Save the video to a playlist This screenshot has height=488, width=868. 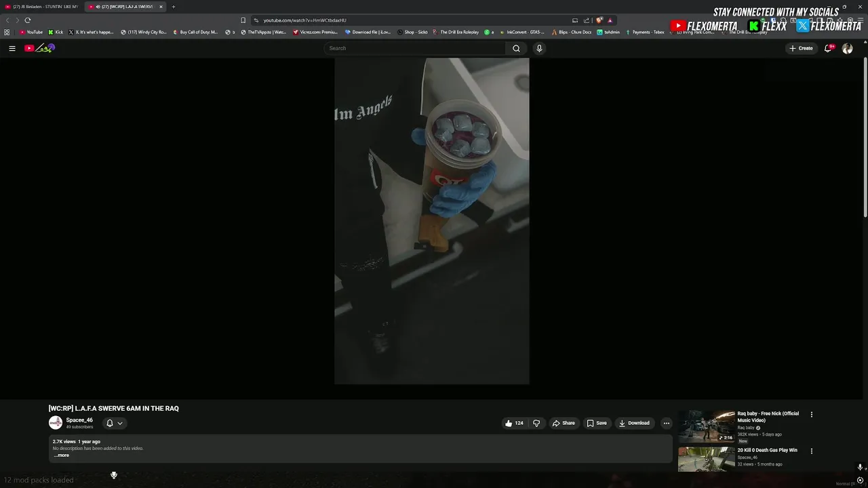[x=597, y=423]
